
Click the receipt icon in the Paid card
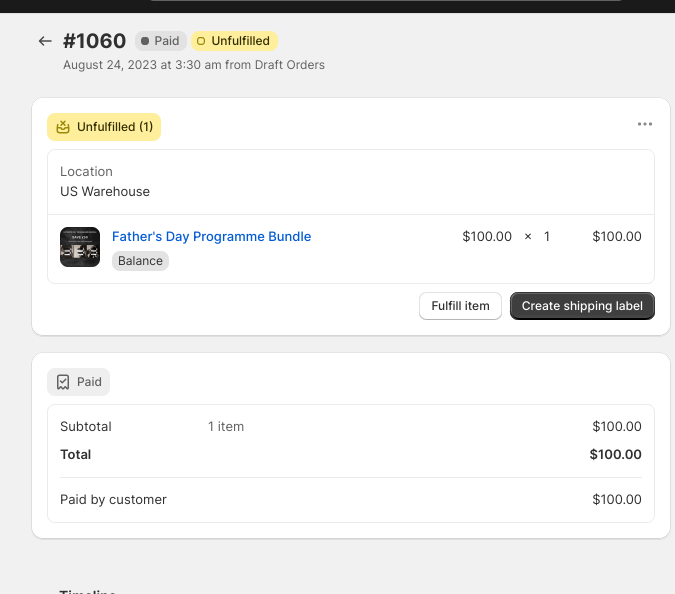pos(63,382)
